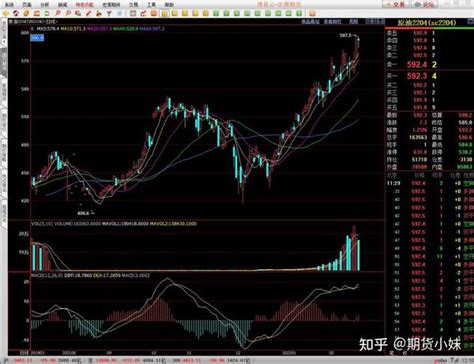The width and height of the screenshot is (474, 364).
Task: Click the red line-chart toolbar icon
Action: 143,14
